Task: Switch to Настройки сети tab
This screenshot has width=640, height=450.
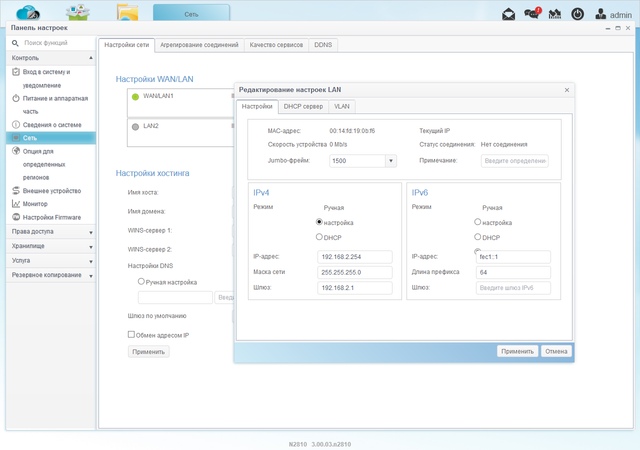Action: click(127, 45)
